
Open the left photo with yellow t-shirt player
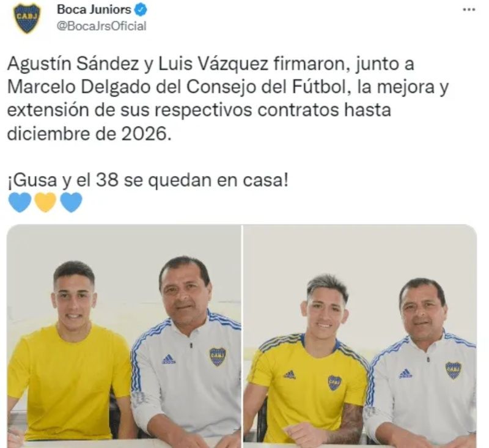pos(124,336)
